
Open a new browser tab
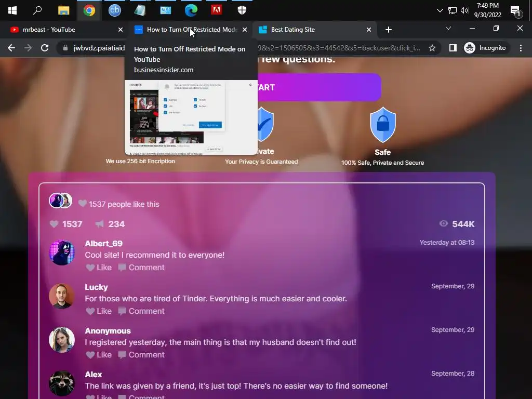click(389, 30)
